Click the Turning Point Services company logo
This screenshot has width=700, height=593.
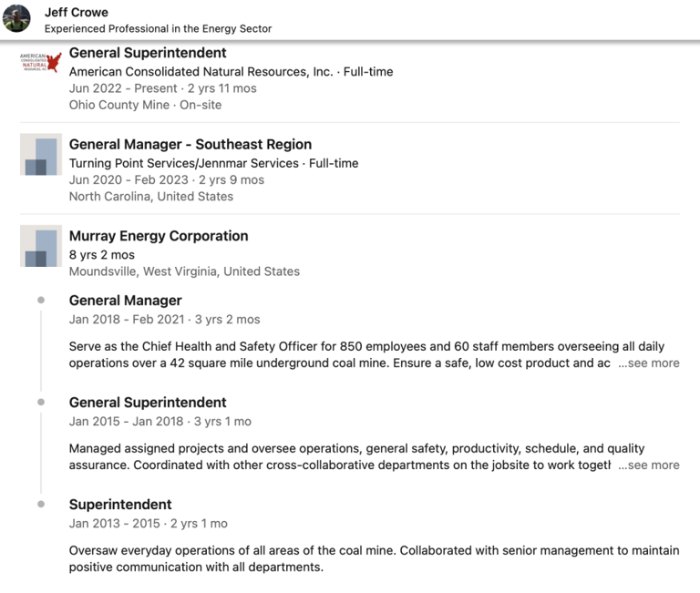41,155
